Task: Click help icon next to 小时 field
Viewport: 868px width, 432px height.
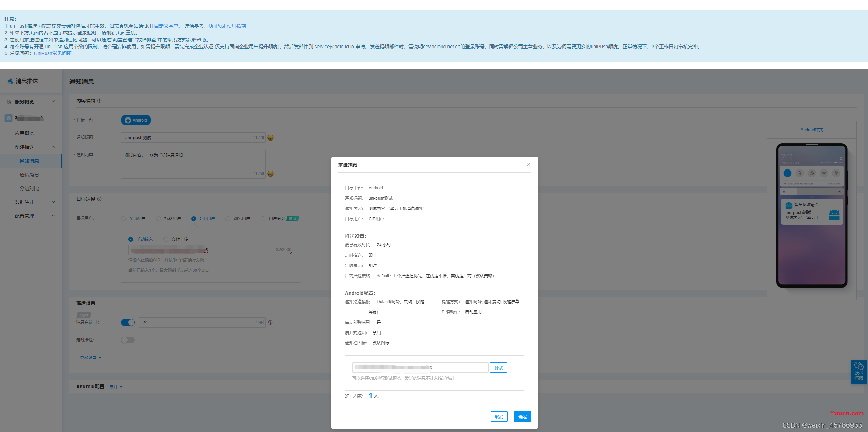Action: click(270, 322)
